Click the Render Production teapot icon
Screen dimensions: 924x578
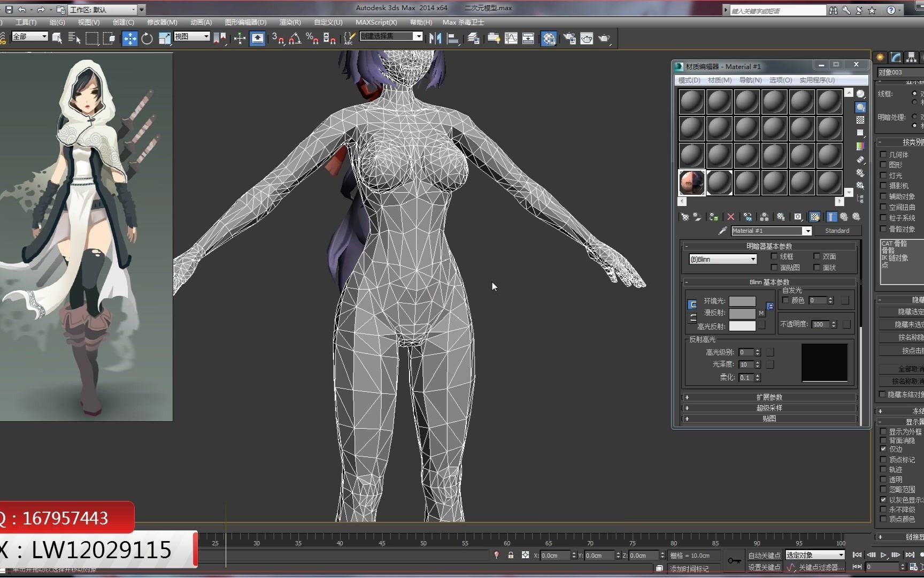coord(604,38)
